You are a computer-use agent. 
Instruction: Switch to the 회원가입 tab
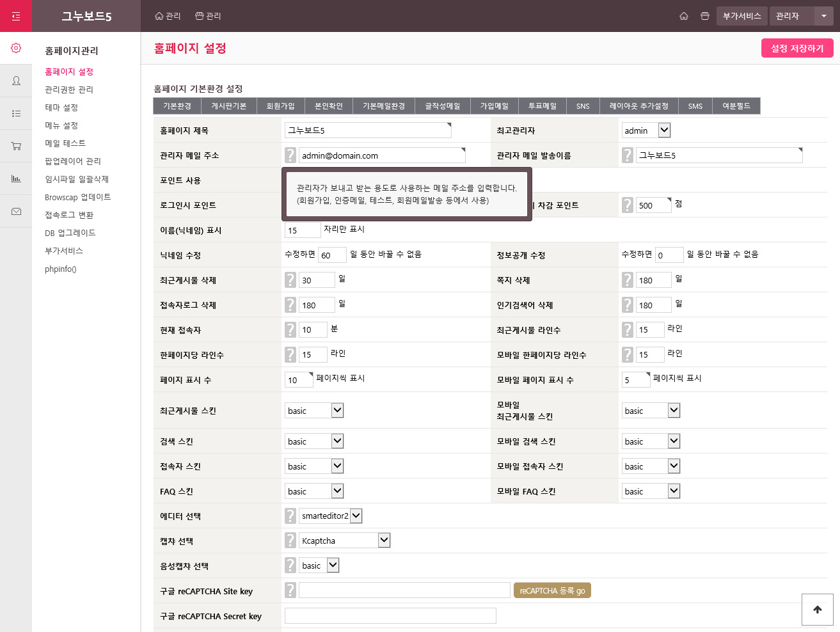click(x=280, y=106)
